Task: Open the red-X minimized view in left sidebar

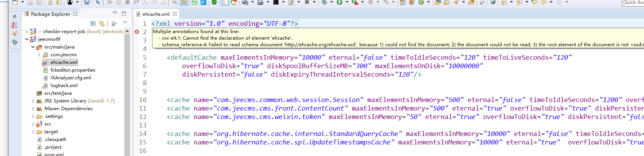Action: [x=14, y=25]
